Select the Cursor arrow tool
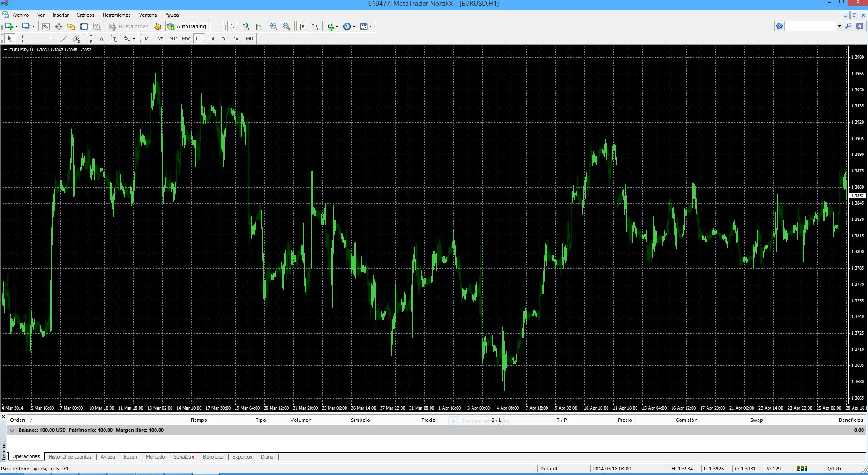The width and height of the screenshot is (868, 475). [x=10, y=39]
